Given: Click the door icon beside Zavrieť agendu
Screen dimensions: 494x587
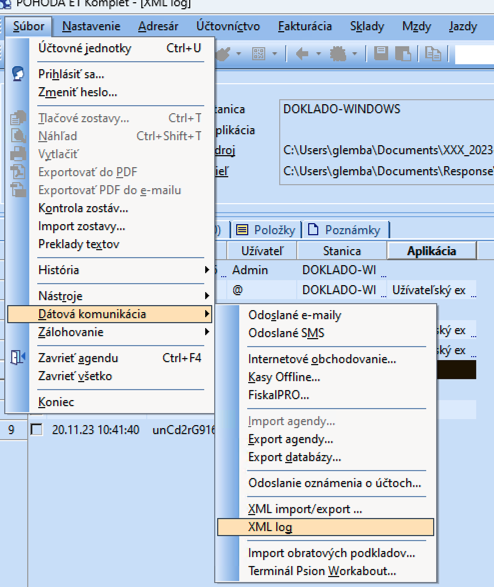Looking at the screenshot, I should [18, 358].
